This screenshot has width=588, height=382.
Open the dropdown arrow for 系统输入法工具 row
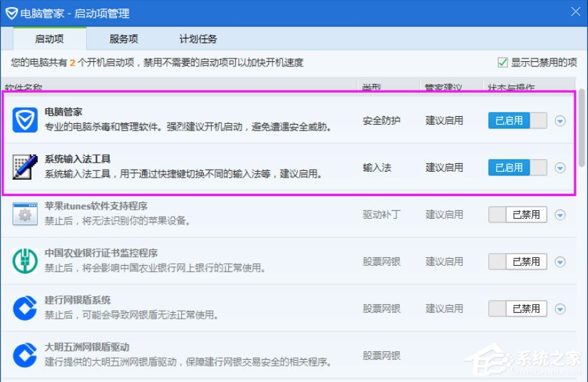pos(560,168)
